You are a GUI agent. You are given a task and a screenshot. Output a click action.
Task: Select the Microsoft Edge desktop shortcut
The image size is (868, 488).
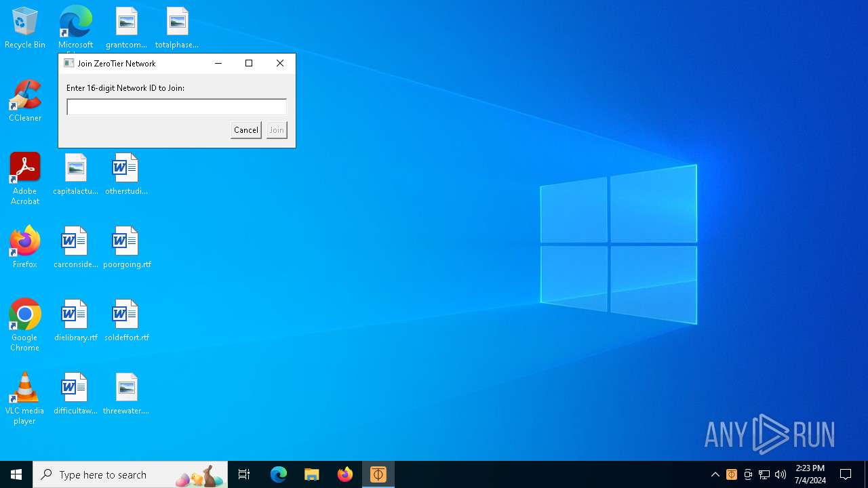click(x=75, y=28)
